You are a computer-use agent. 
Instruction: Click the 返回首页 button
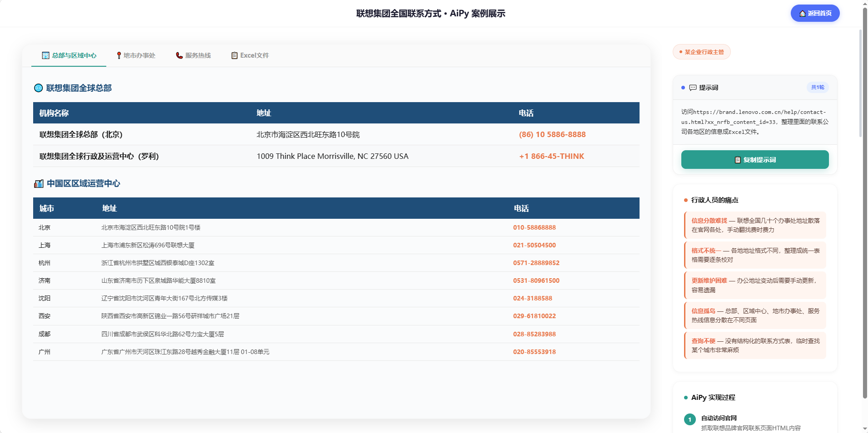click(815, 13)
